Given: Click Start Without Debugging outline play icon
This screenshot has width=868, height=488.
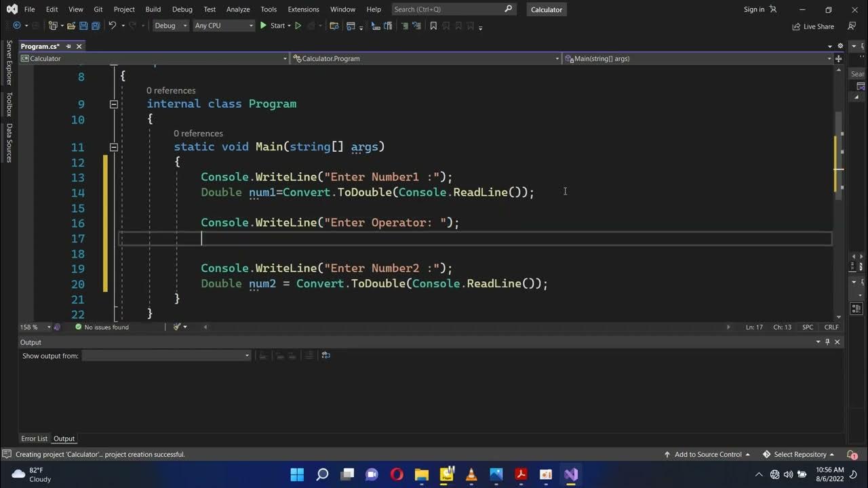Looking at the screenshot, I should (298, 26).
